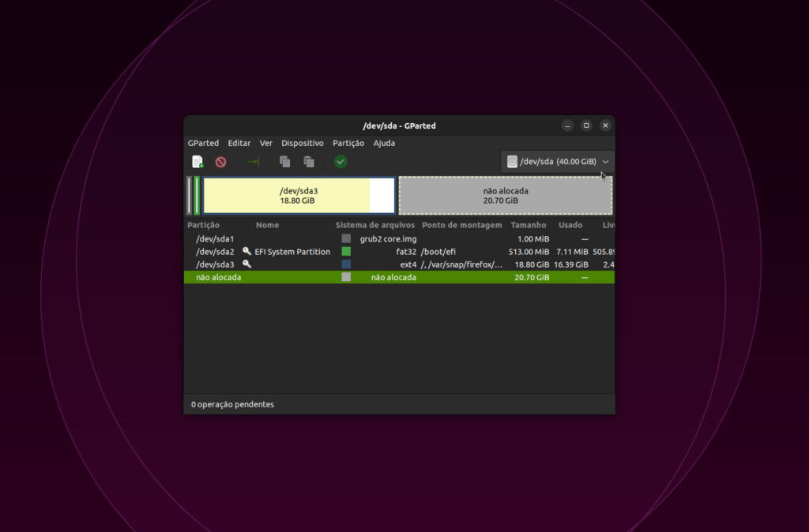Select the não alocada 20.70 GiB disk map block

pyautogui.click(x=506, y=196)
